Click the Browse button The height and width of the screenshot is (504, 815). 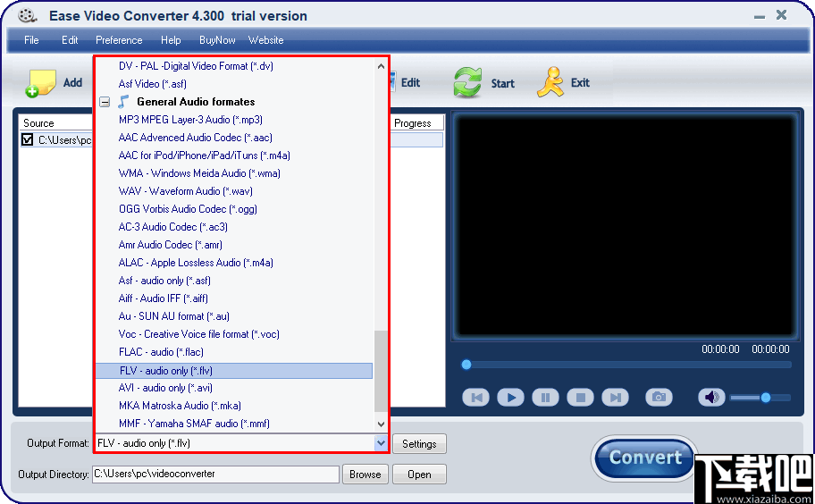pos(365,475)
